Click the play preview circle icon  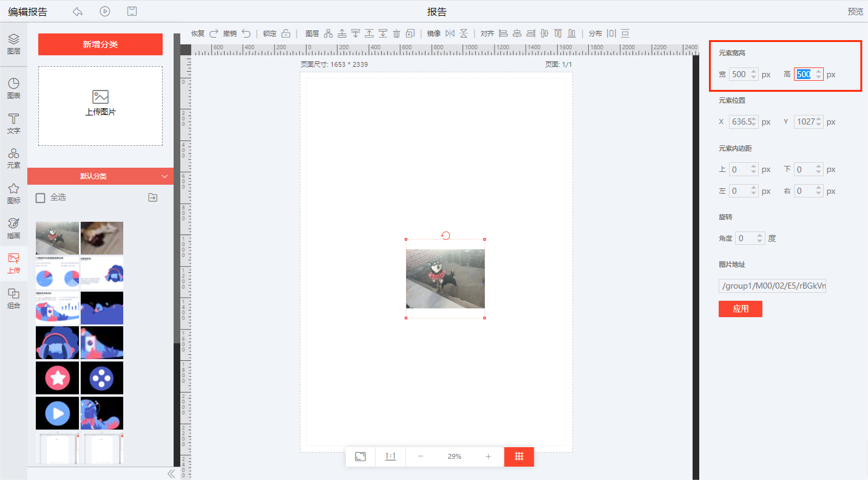[105, 12]
